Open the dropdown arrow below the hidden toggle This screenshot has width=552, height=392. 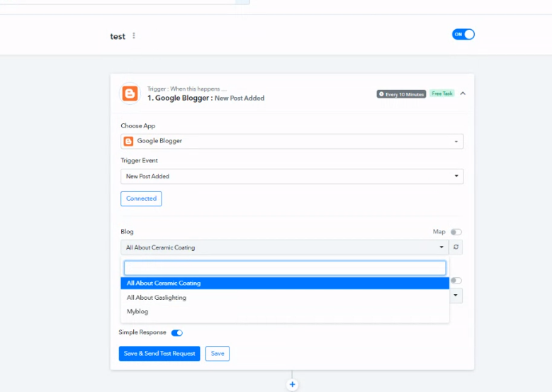(456, 295)
